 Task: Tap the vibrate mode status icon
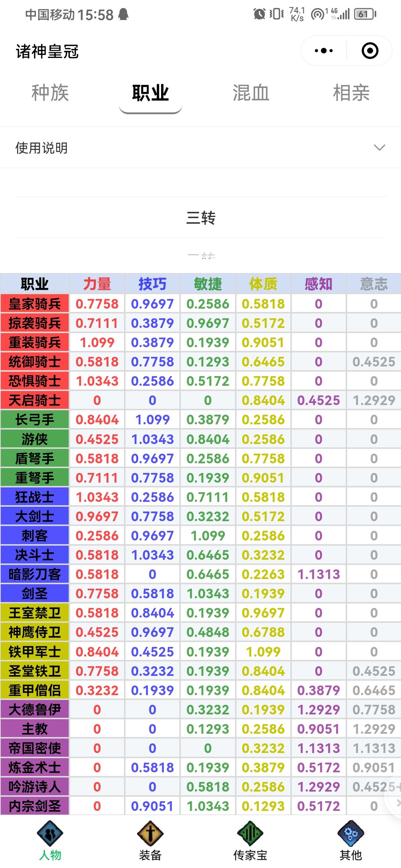point(277,14)
